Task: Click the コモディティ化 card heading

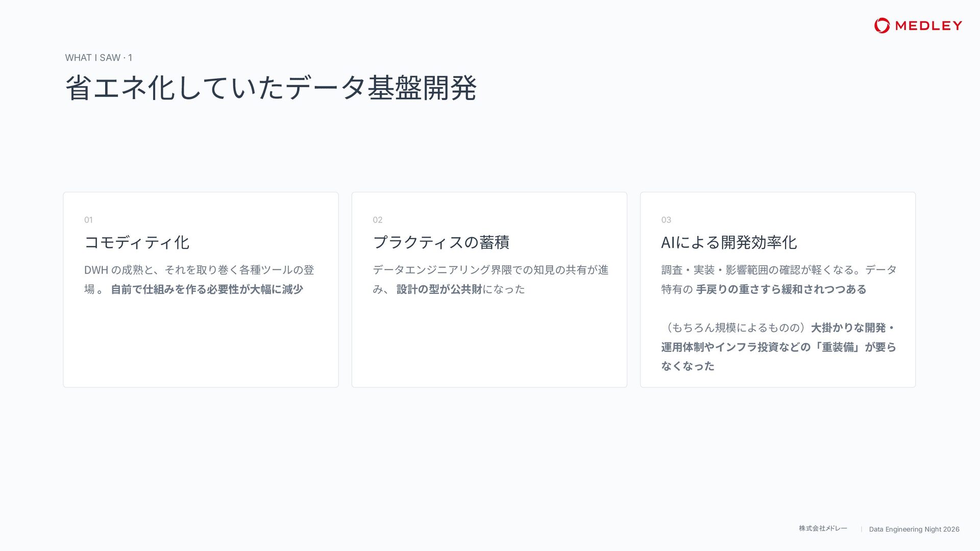Action: [x=137, y=242]
